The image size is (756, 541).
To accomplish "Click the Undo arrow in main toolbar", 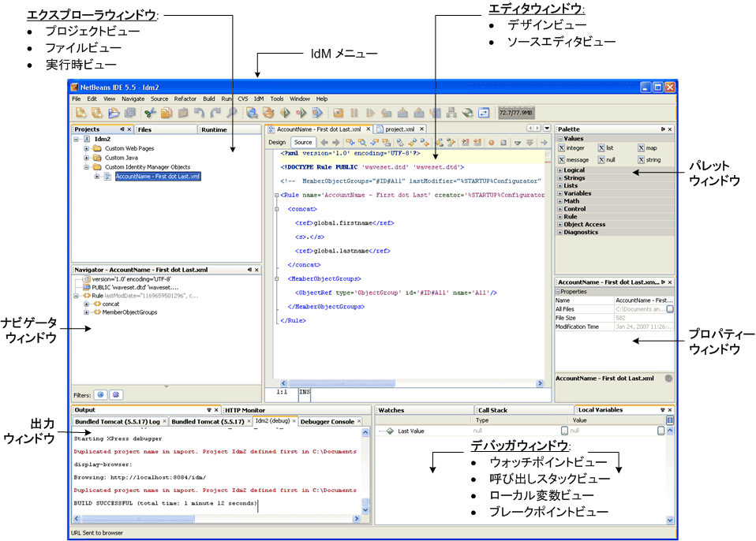I will tap(199, 114).
